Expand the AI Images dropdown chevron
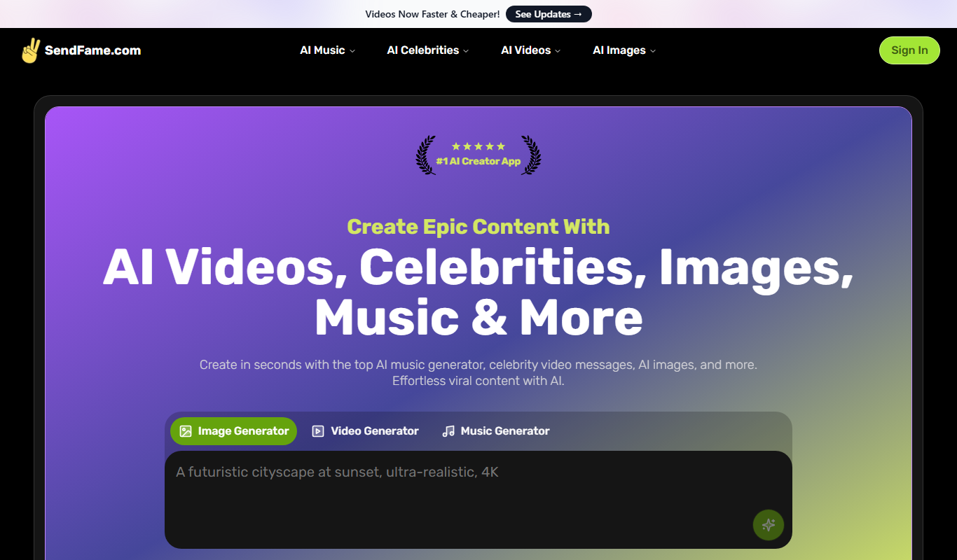 (653, 51)
